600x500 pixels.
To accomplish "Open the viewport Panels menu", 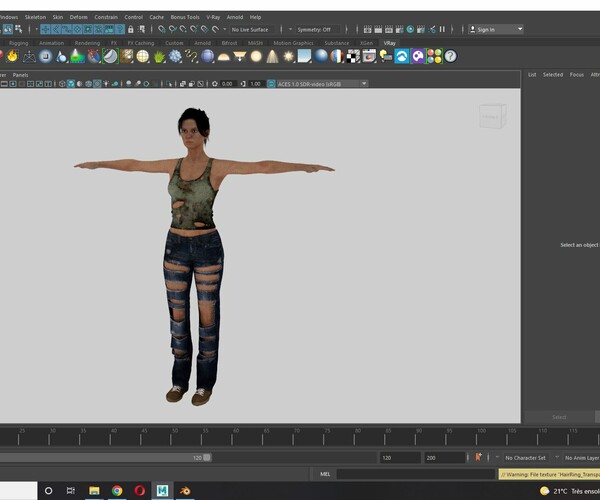I will tap(20, 75).
